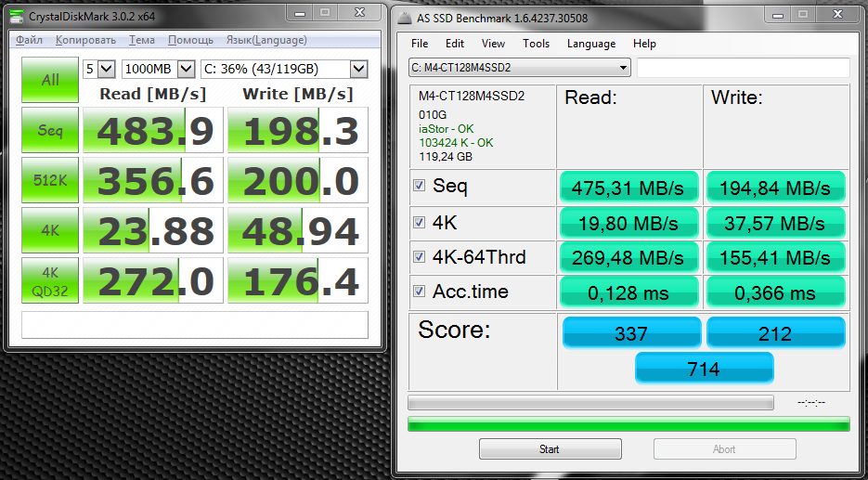Screen dimensions: 868x480
Task: Click the write access time 0,366 ms
Action: 775,292
